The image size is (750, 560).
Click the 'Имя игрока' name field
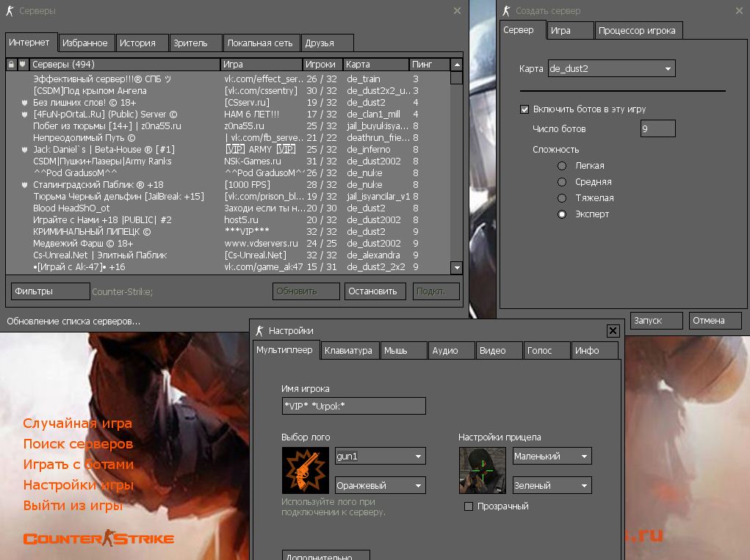[x=353, y=406]
